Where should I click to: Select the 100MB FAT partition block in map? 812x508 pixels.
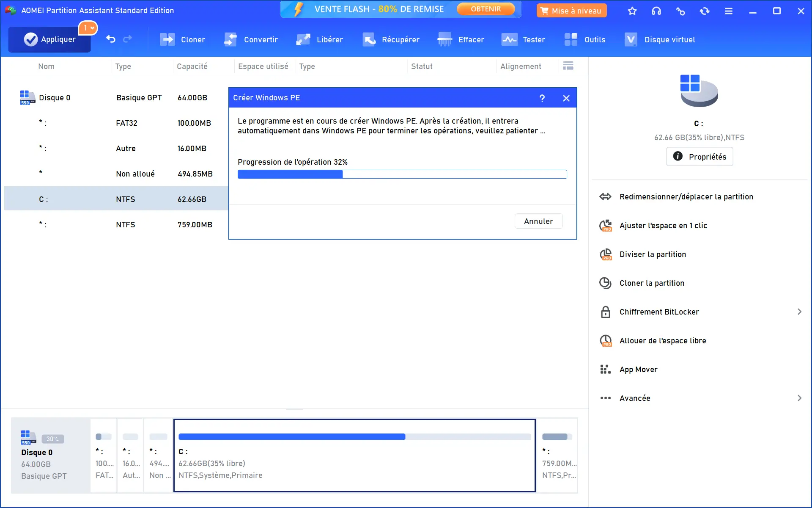click(104, 456)
